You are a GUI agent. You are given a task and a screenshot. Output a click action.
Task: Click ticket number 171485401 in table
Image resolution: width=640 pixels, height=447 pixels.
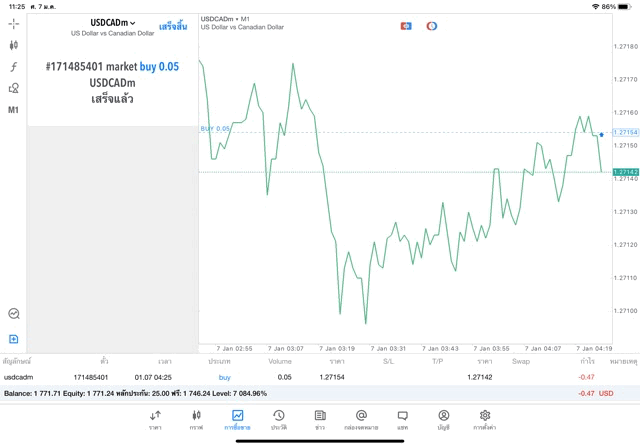tap(91, 377)
